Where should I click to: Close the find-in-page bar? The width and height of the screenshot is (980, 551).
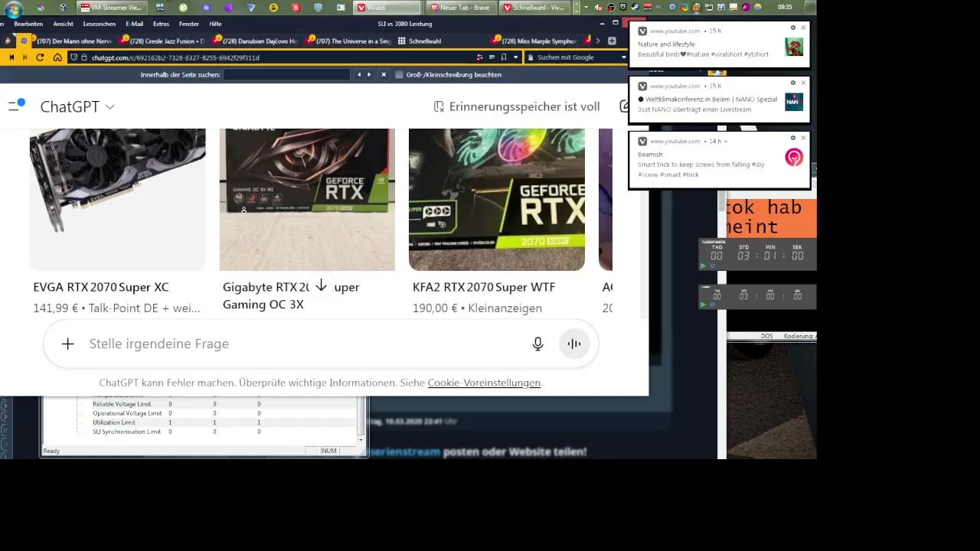point(384,75)
